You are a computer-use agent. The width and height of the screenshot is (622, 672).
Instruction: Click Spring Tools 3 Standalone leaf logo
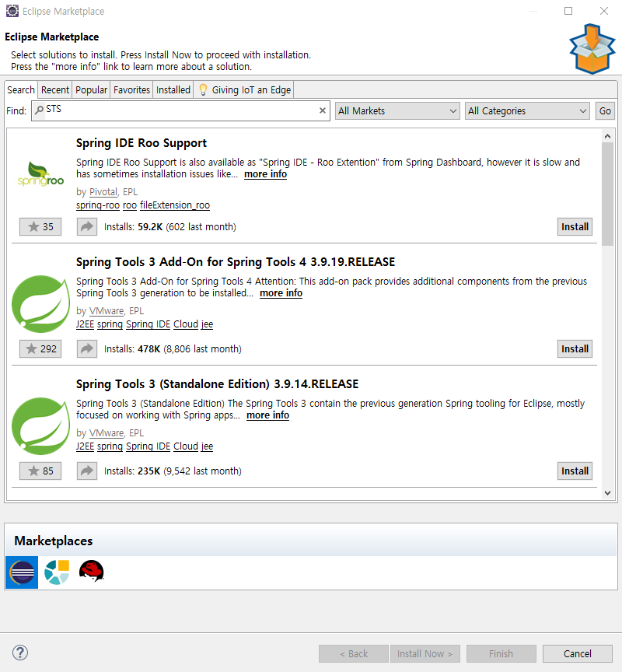[x=40, y=426]
